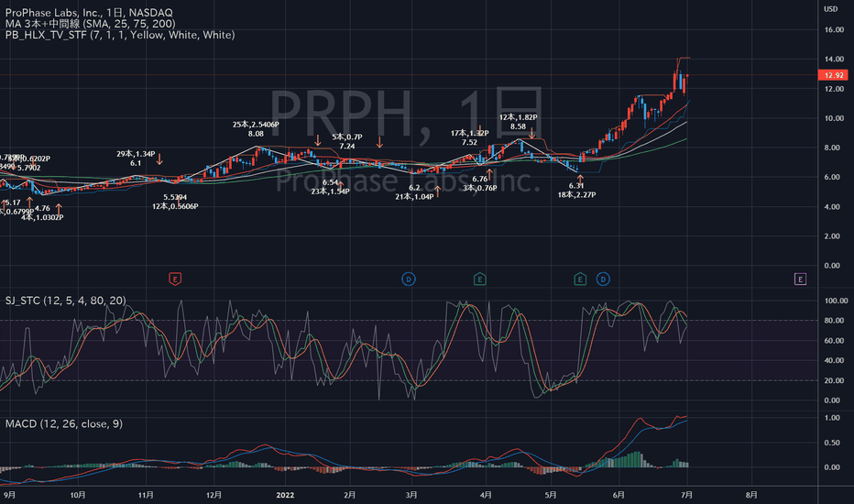Viewport: 854px width, 504px height.
Task: Open the green E earnings marker near 4月
Action: coord(479,279)
